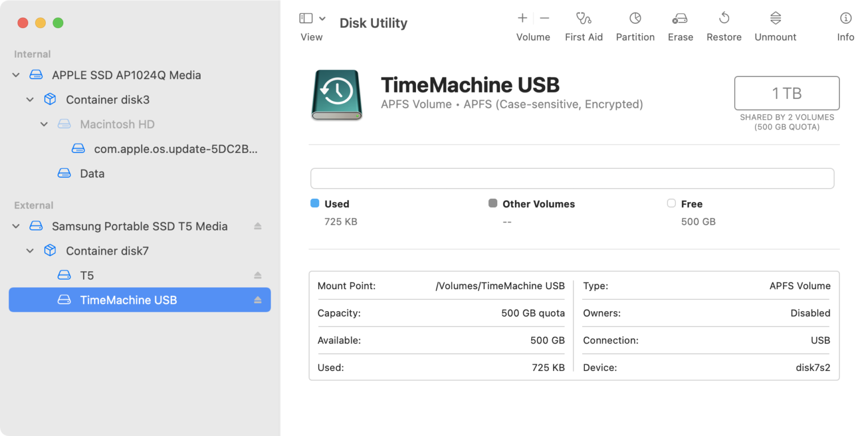
Task: Click the Used space indicator
Action: point(314,203)
